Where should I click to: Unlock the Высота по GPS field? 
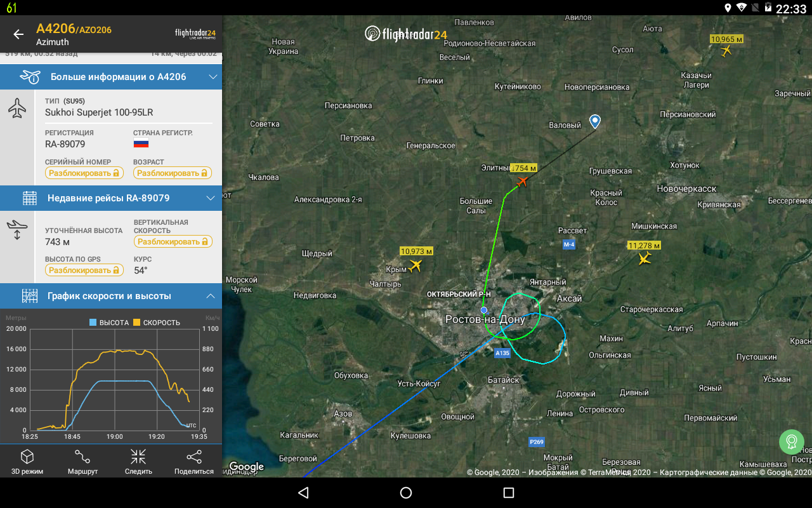pyautogui.click(x=84, y=270)
